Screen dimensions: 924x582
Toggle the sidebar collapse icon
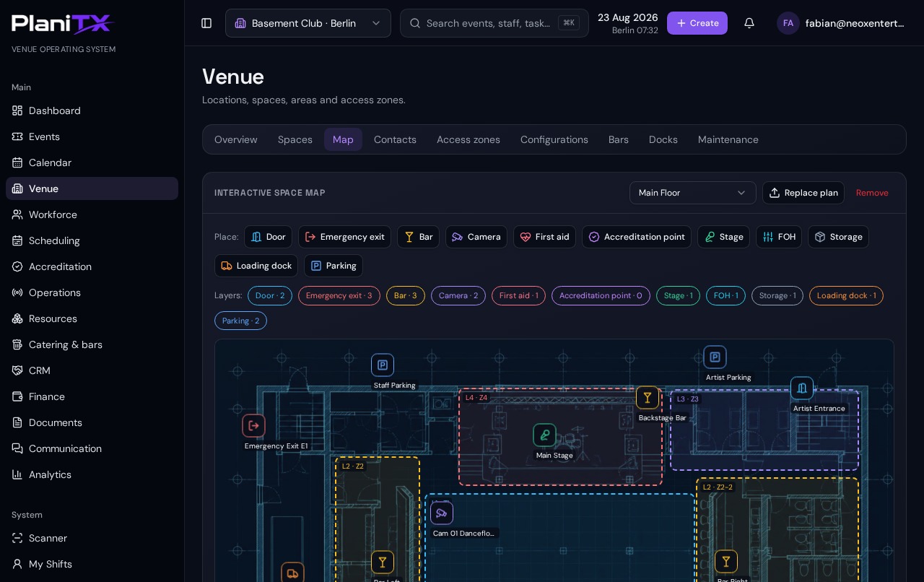206,23
